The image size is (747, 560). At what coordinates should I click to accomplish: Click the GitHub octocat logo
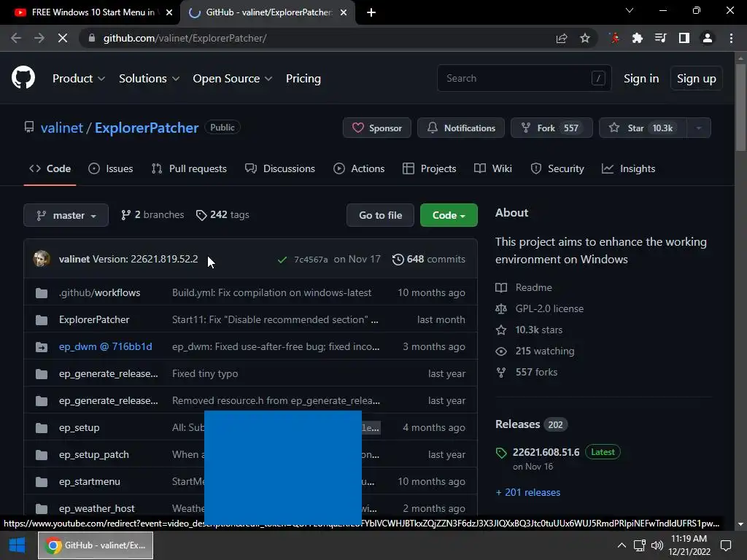coord(23,77)
